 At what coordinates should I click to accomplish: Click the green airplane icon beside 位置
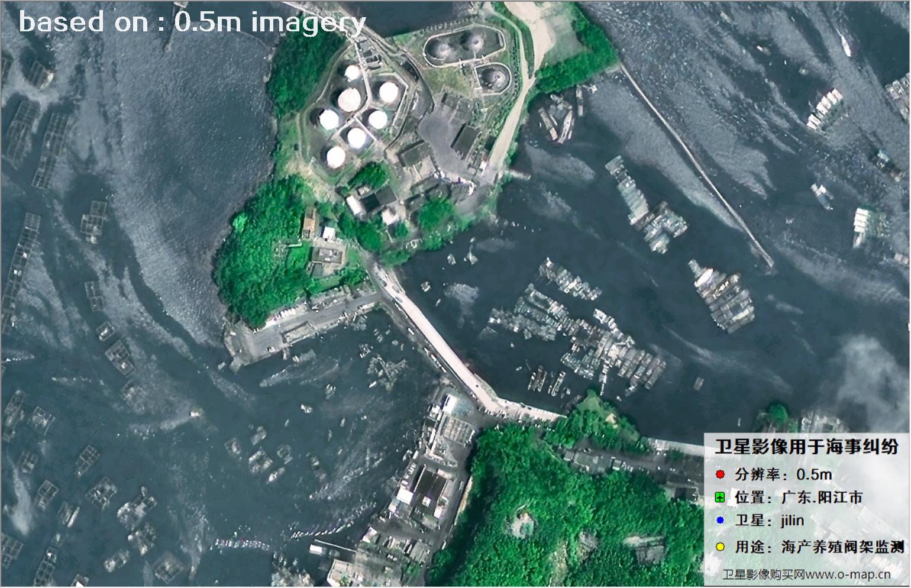720,497
